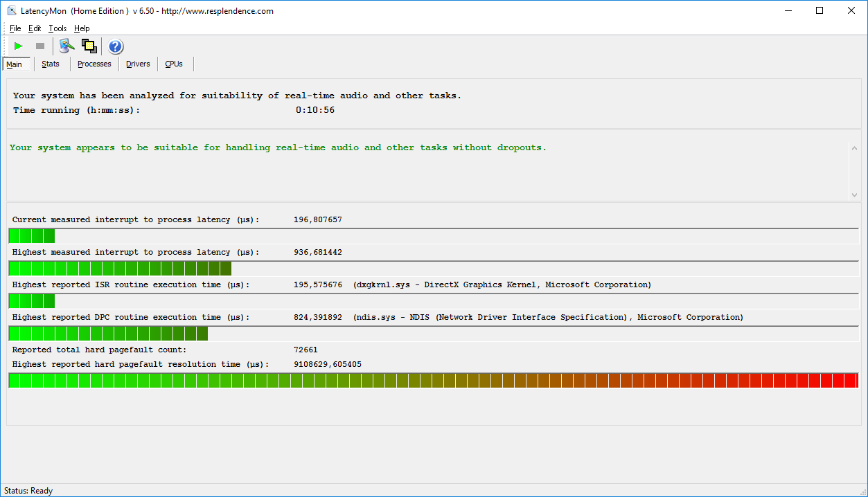Click the LatencyMon app icon in title bar
This screenshot has width=868, height=497.
click(11, 10)
